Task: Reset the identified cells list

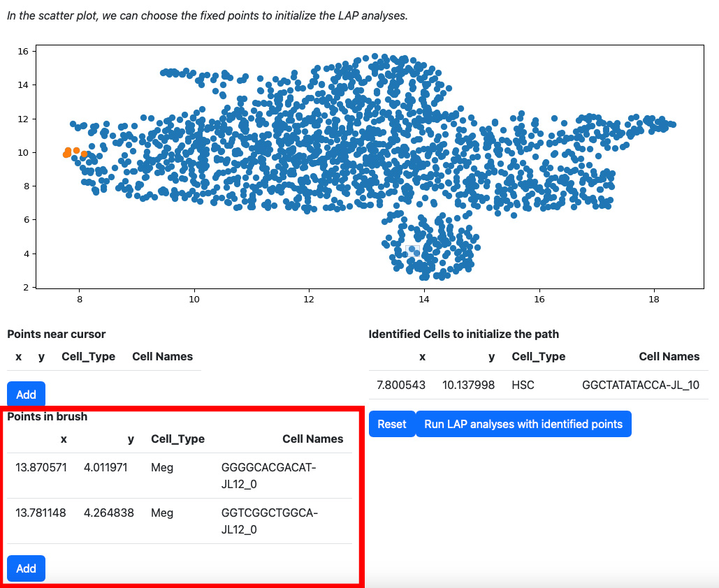Action: (x=392, y=424)
